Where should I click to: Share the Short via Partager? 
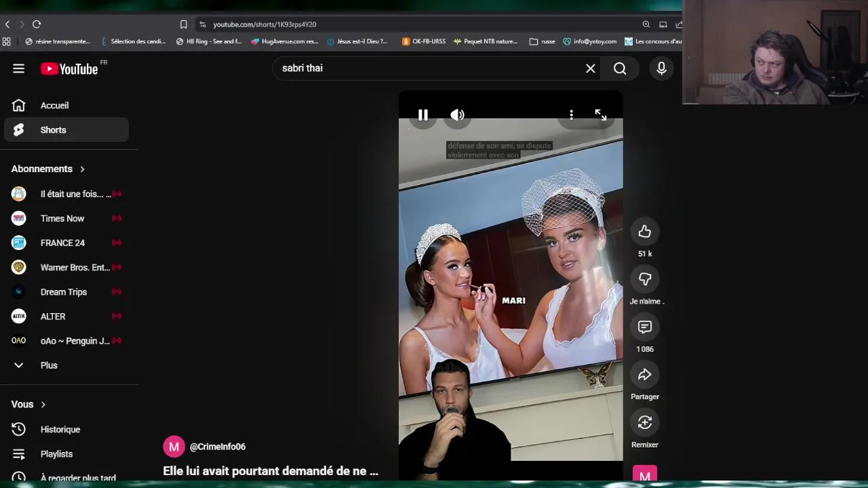[x=645, y=375]
